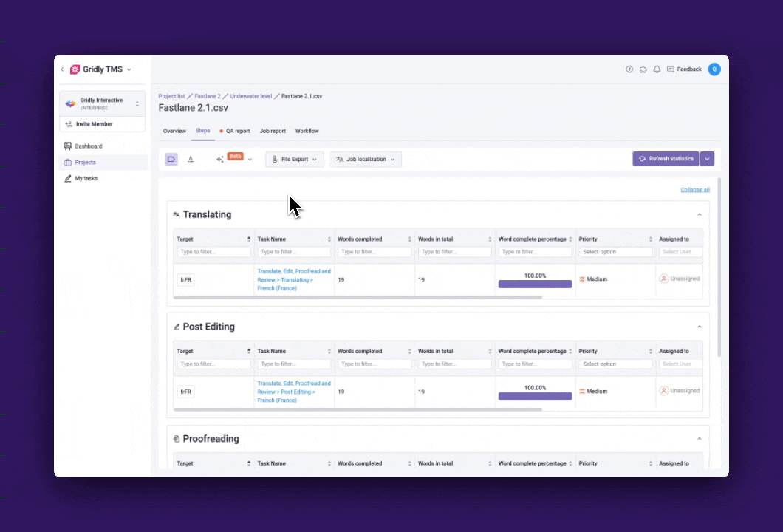Click the Gridly TMS logo icon
Viewport: 783px width, 532px height.
tap(75, 69)
